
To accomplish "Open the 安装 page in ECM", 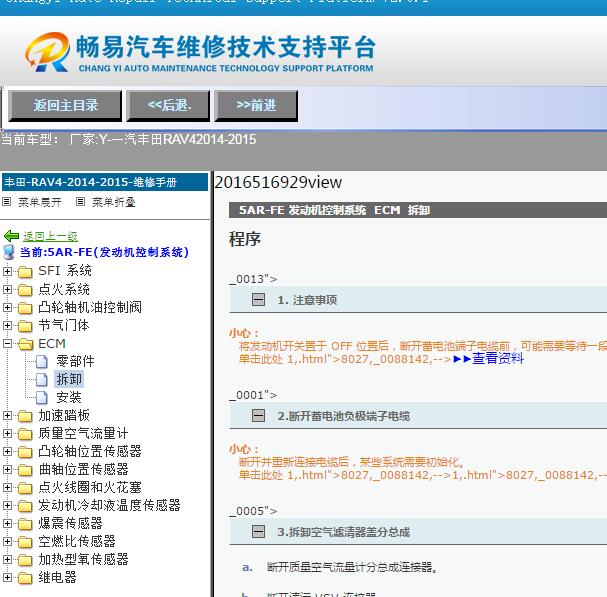I will coord(69,397).
